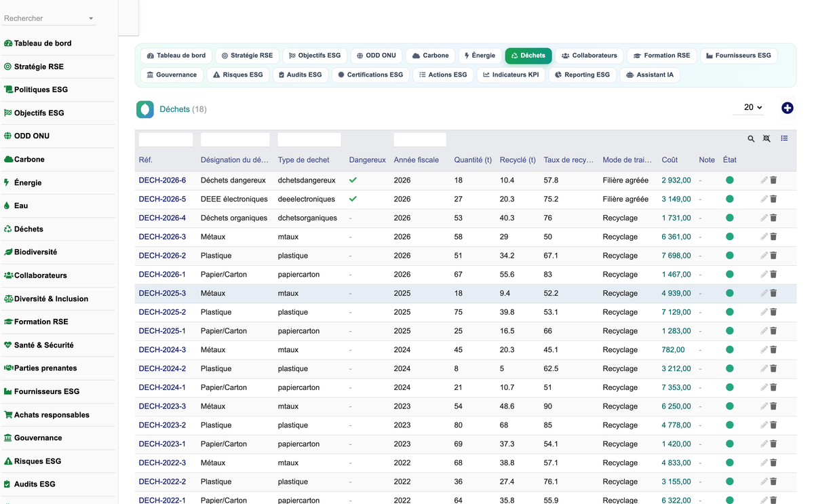Viewport: 814px width, 504px height.
Task: Click the search magnifier icon above table
Action: pyautogui.click(x=751, y=138)
